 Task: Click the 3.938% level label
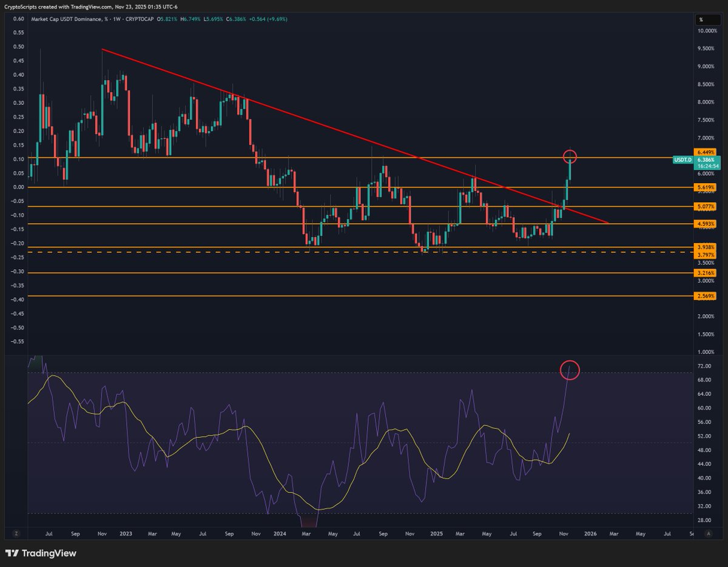(706, 247)
